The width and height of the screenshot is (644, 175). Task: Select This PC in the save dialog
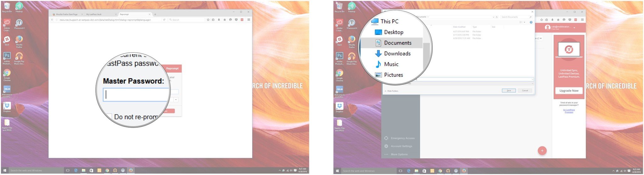click(385, 21)
